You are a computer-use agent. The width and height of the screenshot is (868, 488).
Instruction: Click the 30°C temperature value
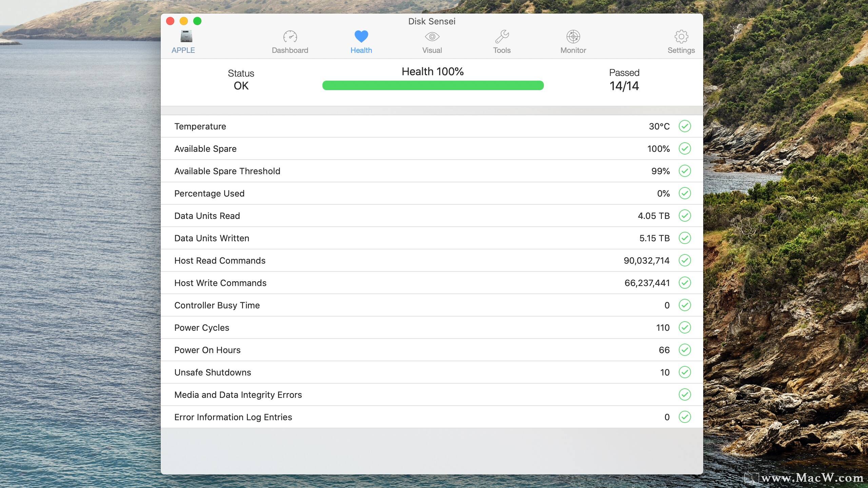click(x=659, y=126)
